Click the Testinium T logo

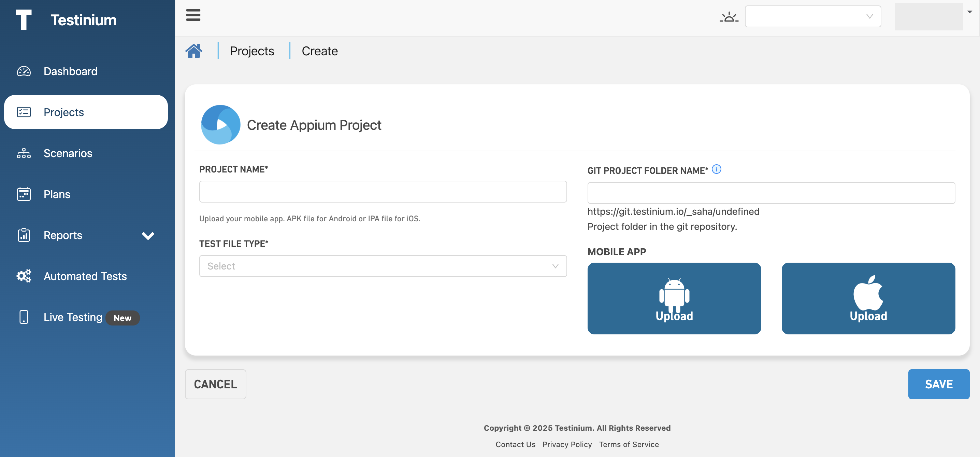click(x=24, y=19)
